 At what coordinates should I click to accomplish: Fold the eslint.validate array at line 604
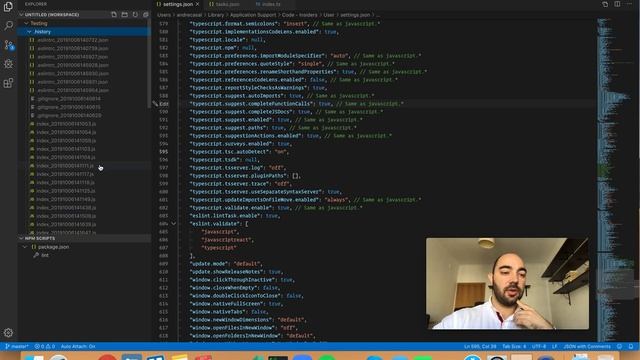tap(173, 224)
